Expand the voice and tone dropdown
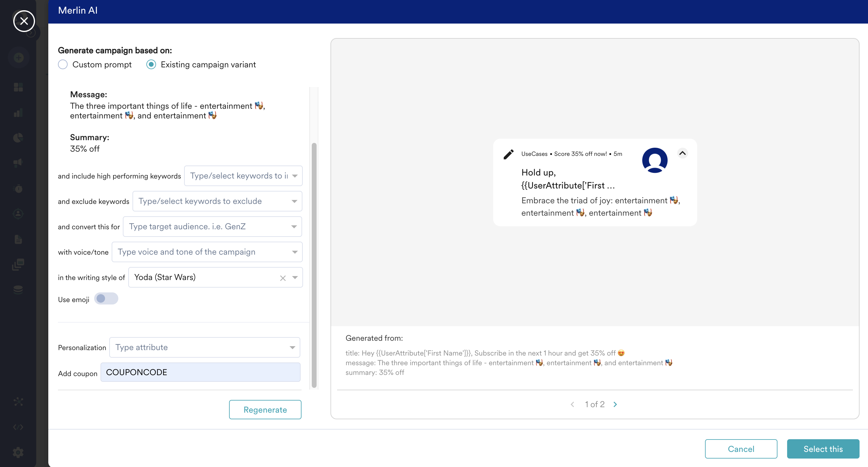 point(207,252)
